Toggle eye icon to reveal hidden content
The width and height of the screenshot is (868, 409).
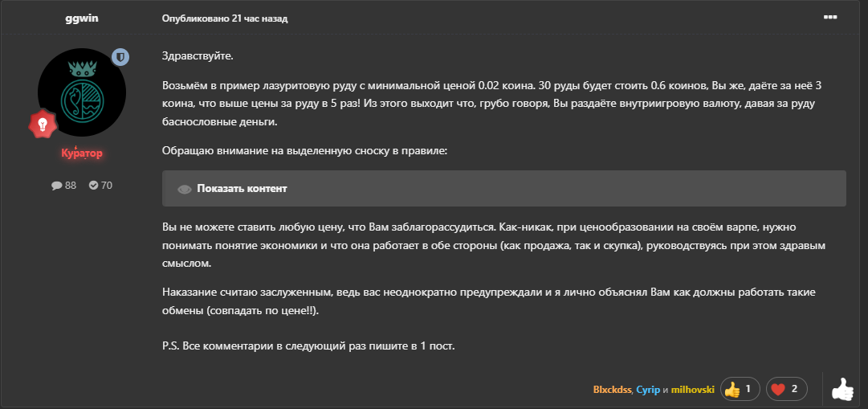pos(185,189)
